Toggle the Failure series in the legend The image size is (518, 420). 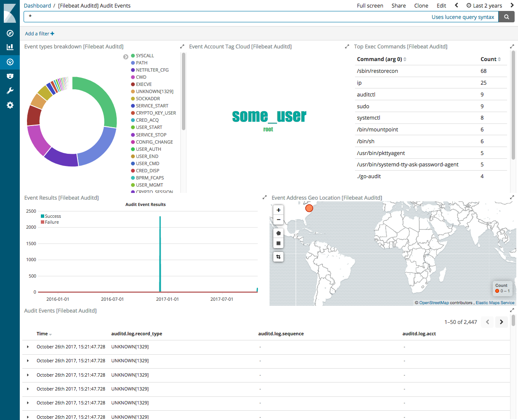pyautogui.click(x=50, y=222)
